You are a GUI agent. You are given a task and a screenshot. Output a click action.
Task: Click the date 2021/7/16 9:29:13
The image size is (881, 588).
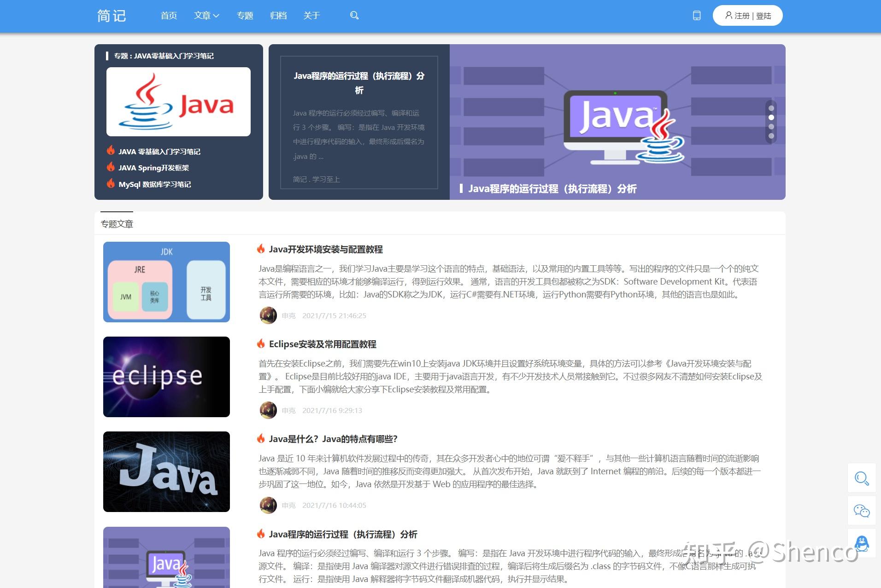[x=332, y=411]
